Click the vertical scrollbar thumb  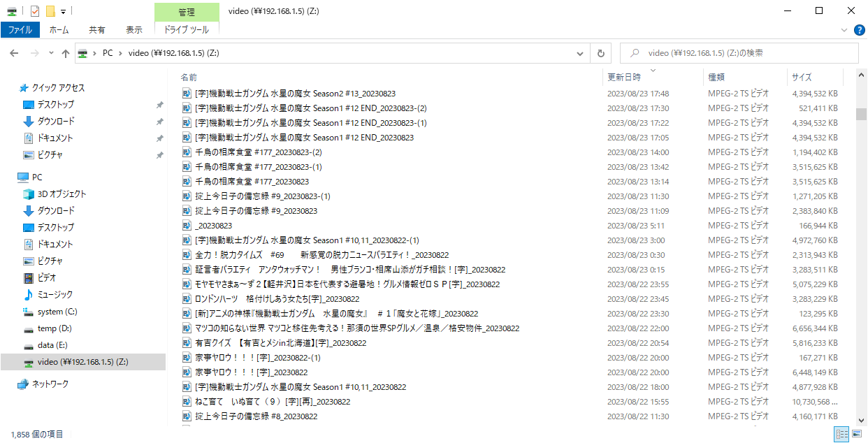pyautogui.click(x=861, y=115)
